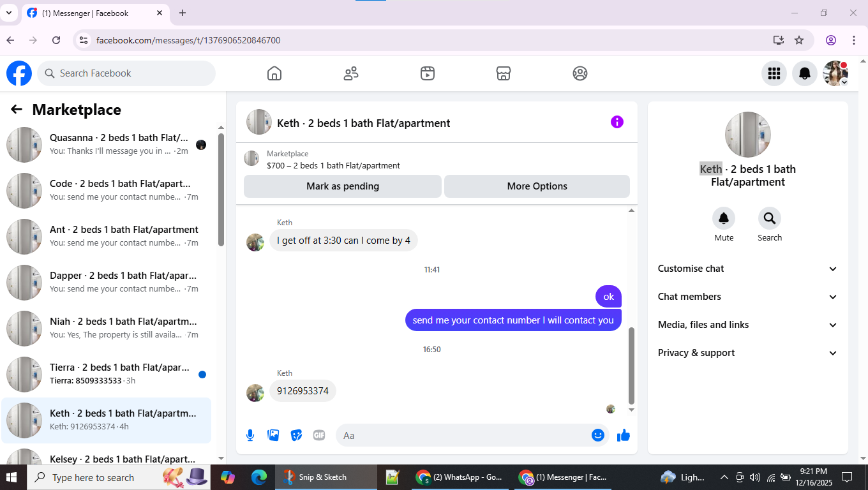Go back to previous page in browser
The height and width of the screenshot is (490, 868).
click(x=10, y=40)
